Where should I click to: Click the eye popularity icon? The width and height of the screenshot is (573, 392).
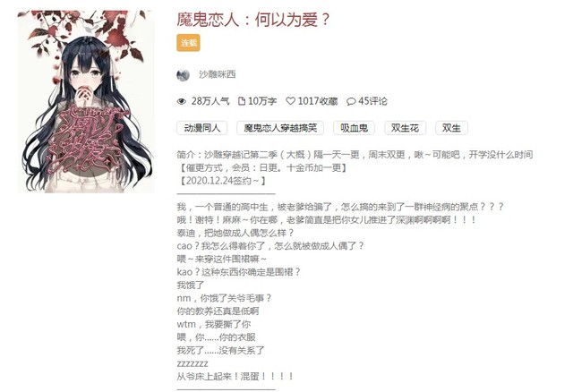(x=182, y=101)
